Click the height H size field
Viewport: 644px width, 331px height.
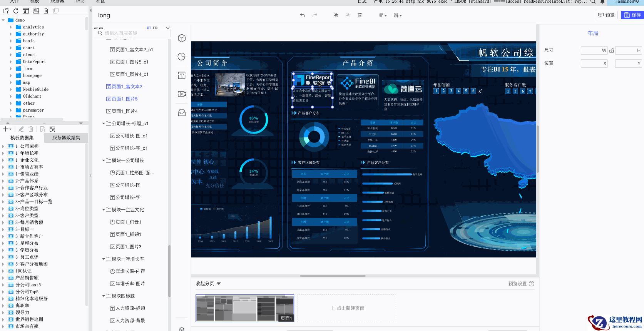coord(629,50)
